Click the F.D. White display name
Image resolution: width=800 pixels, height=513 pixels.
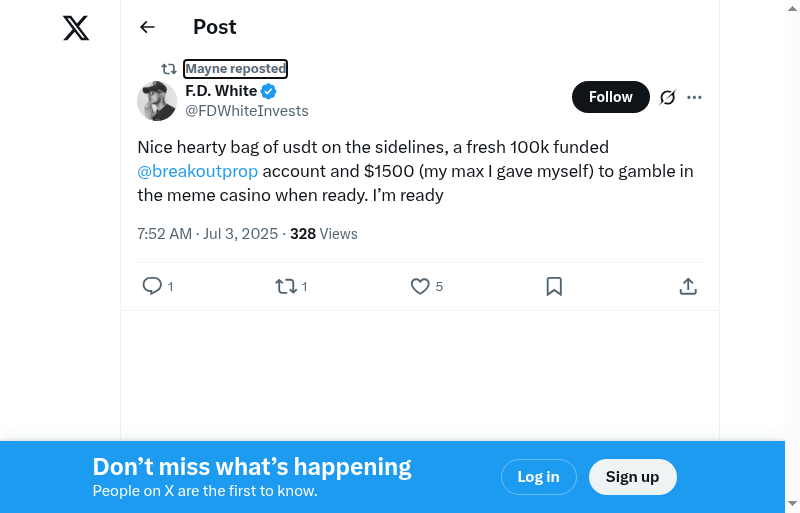tap(221, 91)
